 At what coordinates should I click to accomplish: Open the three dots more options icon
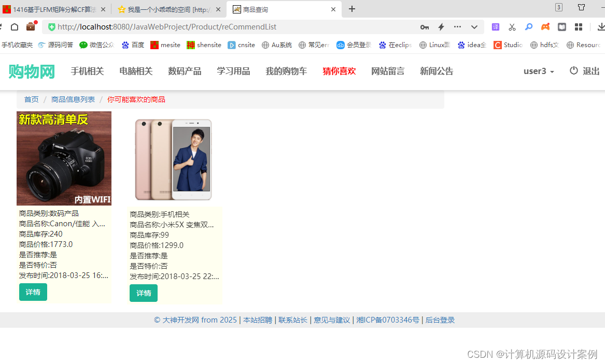tap(457, 26)
